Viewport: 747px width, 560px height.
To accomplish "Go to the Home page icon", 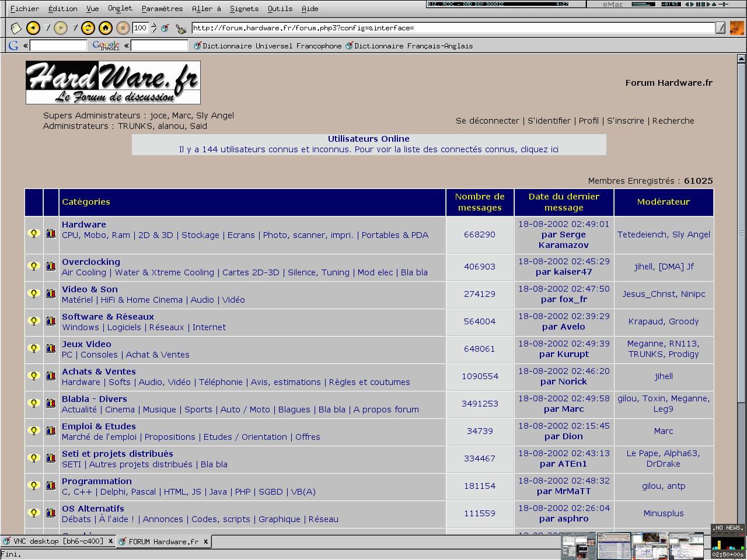I will point(106,27).
